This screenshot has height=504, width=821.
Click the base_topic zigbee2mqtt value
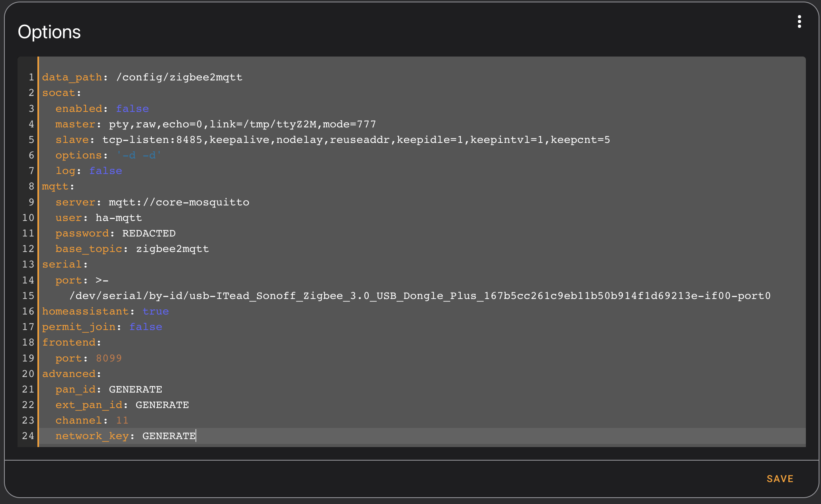click(172, 249)
